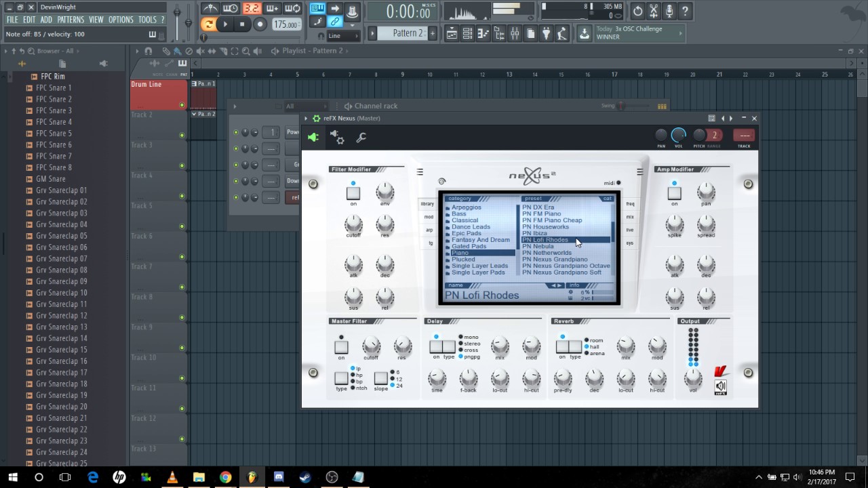Click the Nexus Output vol knob
Viewport: 868px width, 488px height.
pos(693,378)
